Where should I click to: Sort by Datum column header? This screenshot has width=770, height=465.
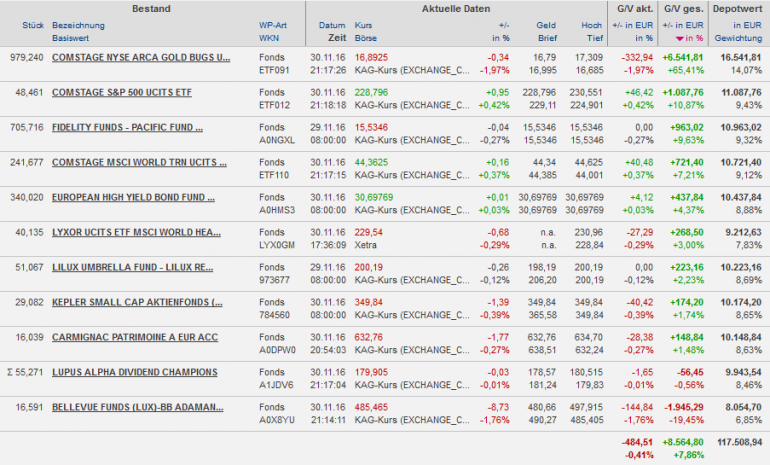coord(332,25)
